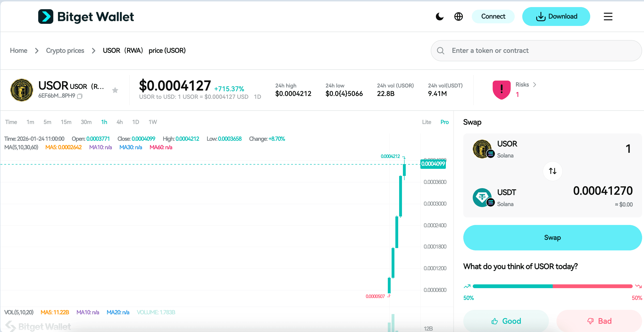Click the Risks warning shield icon
Screen dimensions: 644x332
502,90
